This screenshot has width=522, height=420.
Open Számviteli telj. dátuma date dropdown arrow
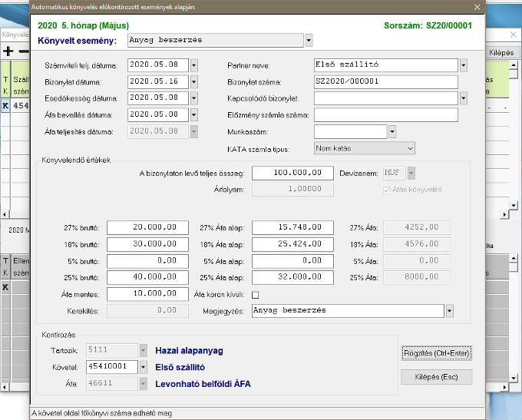[194, 65]
